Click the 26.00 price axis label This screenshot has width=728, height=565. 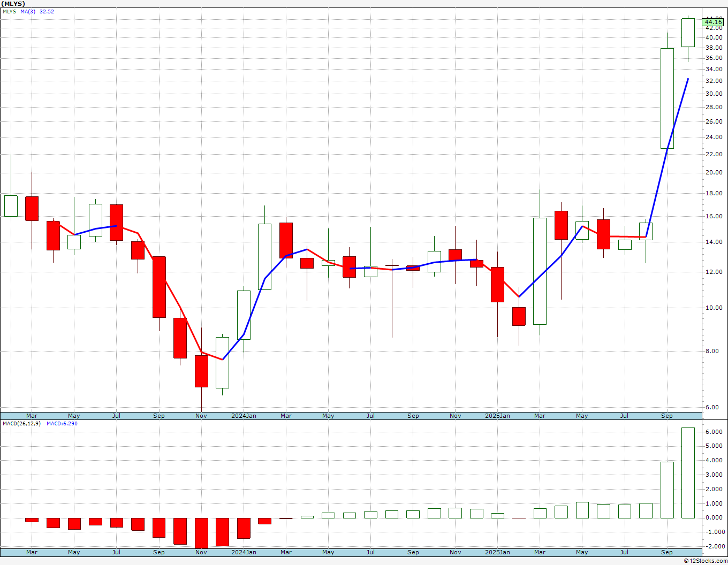tap(714, 121)
